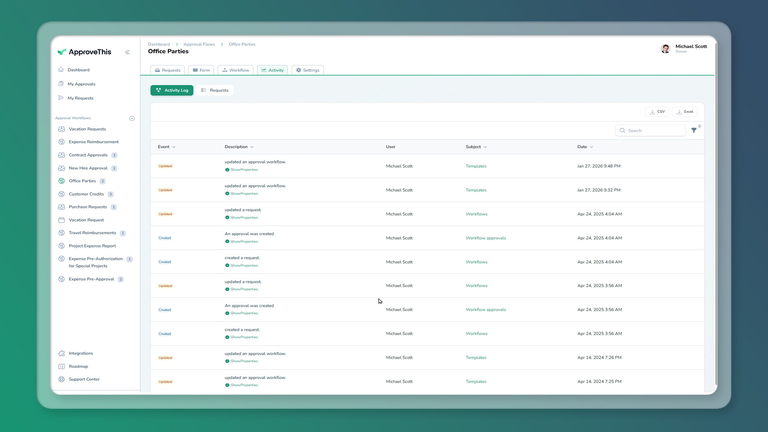
Task: Sort by the Event column
Action: (x=167, y=147)
